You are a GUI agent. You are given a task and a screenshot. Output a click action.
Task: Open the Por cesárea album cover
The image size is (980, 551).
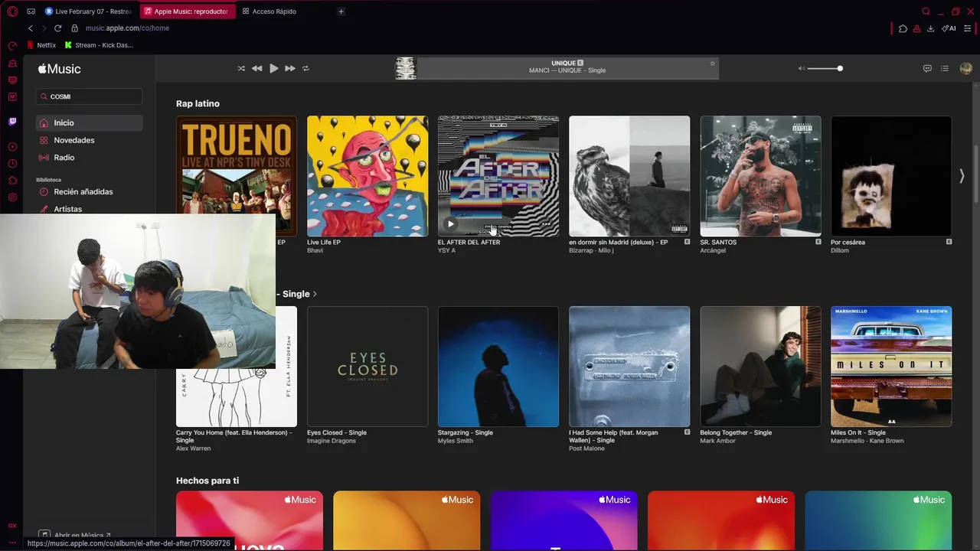point(891,176)
